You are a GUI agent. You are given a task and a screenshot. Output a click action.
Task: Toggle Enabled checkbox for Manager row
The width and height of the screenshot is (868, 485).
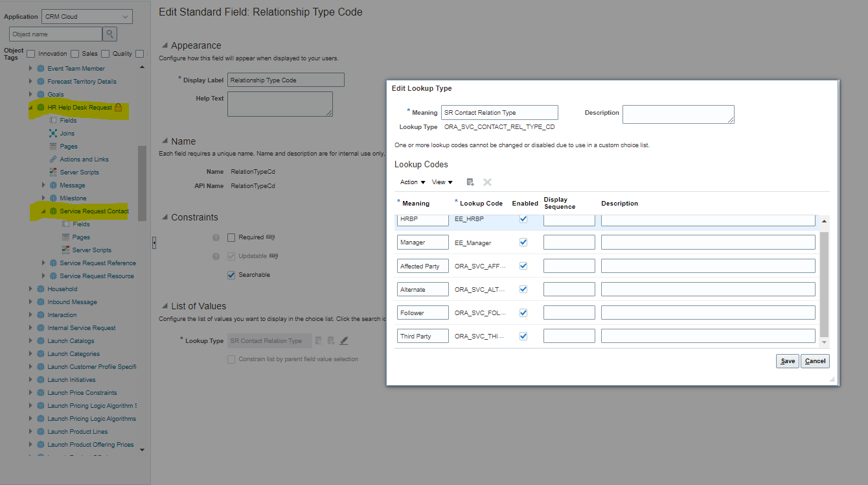[523, 242]
